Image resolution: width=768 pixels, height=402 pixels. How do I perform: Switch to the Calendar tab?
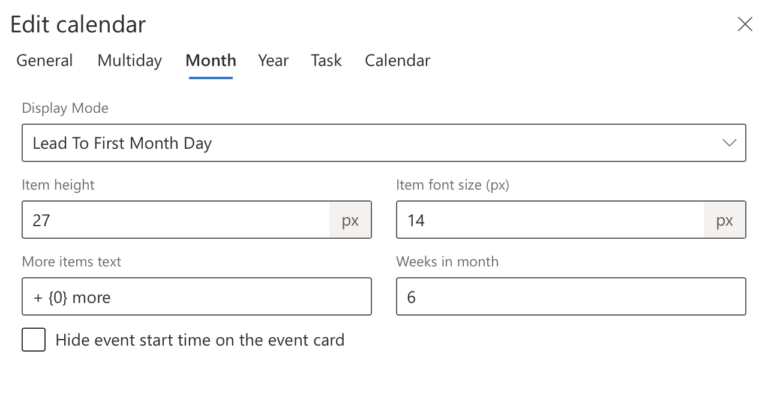(397, 60)
